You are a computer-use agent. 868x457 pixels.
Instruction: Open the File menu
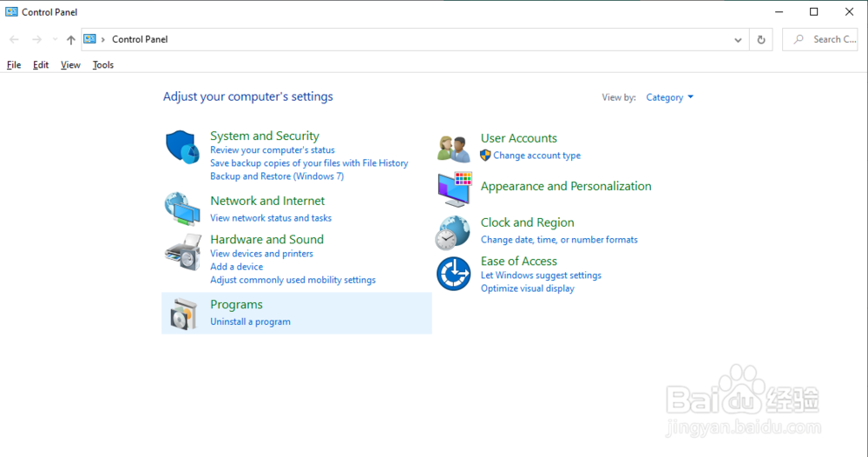[x=14, y=65]
